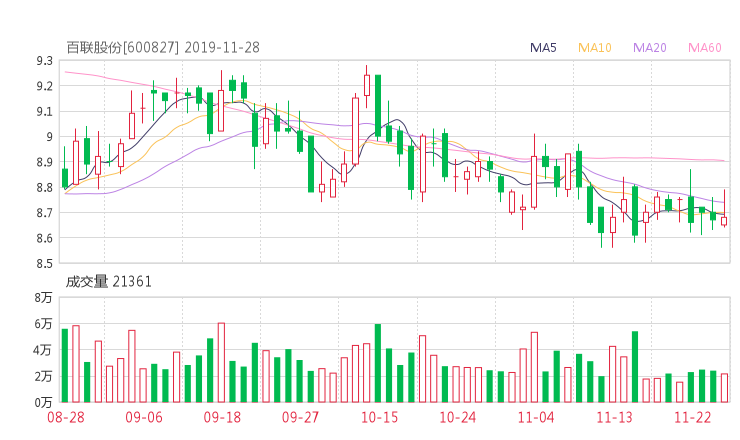Click the 10-15 date axis label

[379, 417]
